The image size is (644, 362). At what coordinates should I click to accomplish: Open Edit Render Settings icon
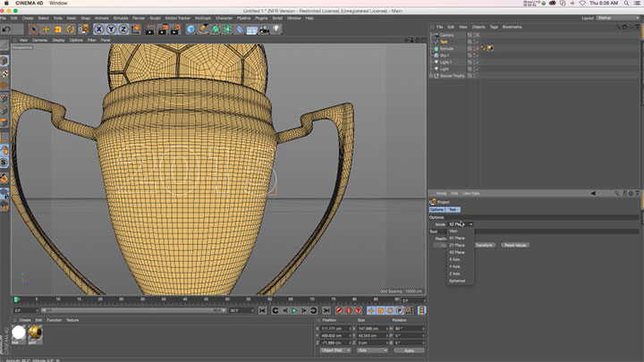175,29
